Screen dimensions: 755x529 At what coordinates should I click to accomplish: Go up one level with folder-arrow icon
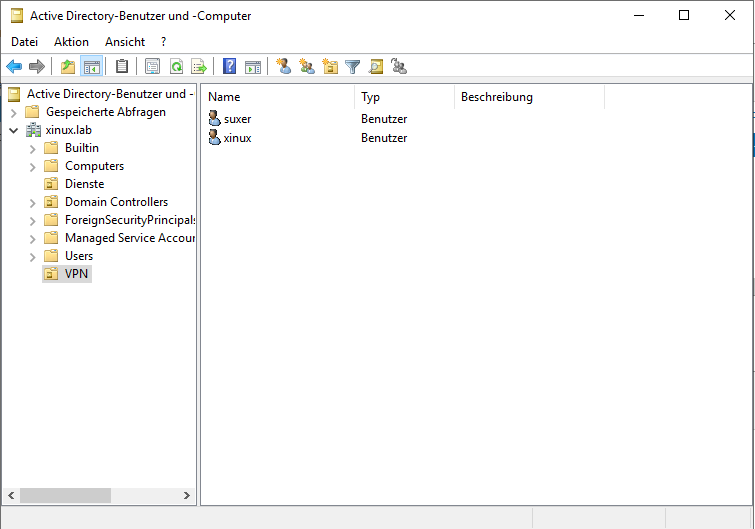click(x=67, y=67)
